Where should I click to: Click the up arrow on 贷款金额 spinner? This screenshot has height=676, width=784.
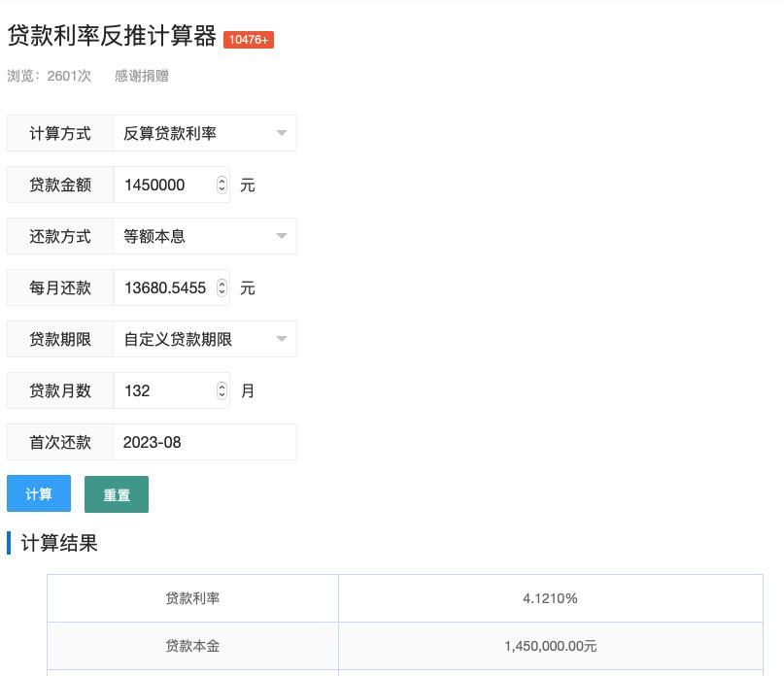(x=221, y=180)
